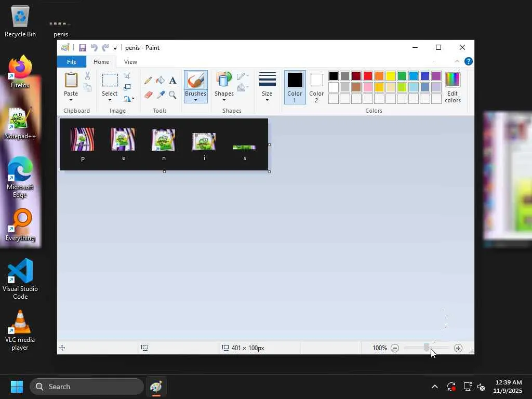The image size is (532, 399).
Task: Open Paint Help question mark icon
Action: 468,61
